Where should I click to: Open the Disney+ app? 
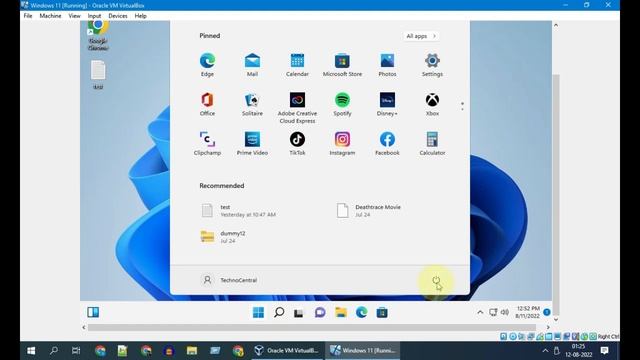pos(387,104)
